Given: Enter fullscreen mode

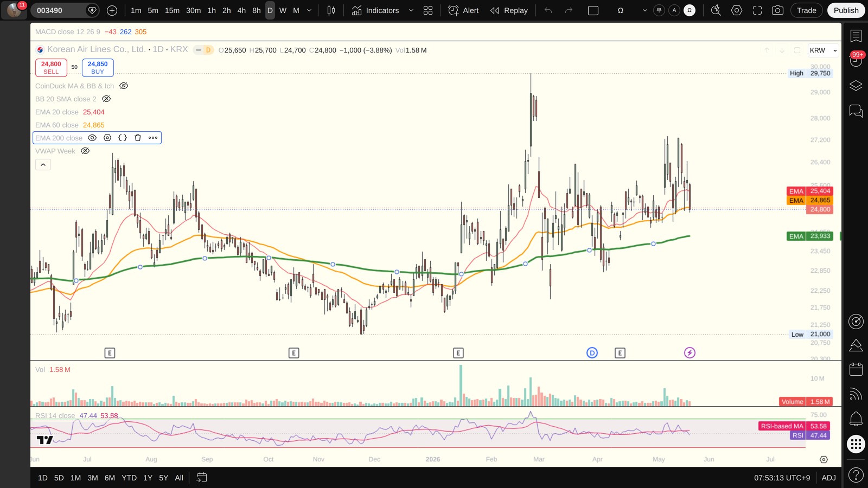Looking at the screenshot, I should [x=757, y=10].
